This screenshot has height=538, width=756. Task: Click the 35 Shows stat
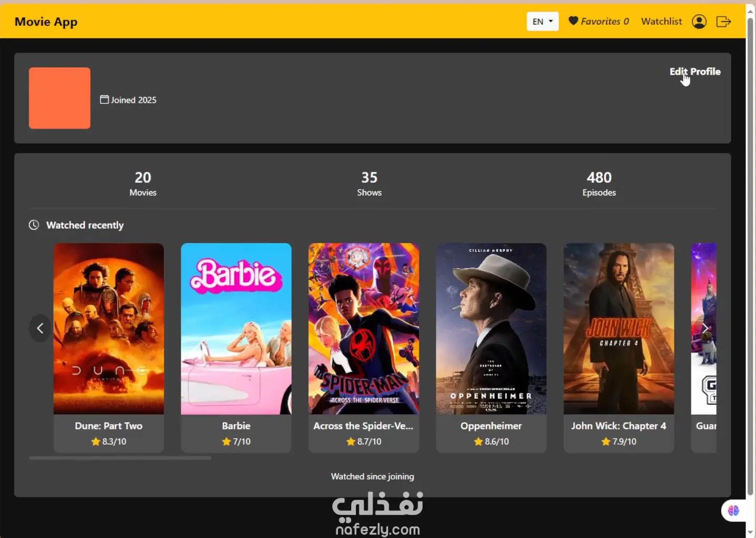[x=370, y=184]
